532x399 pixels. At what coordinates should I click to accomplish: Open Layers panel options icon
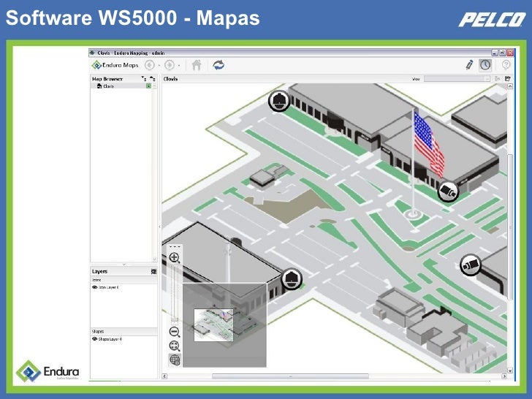point(153,271)
